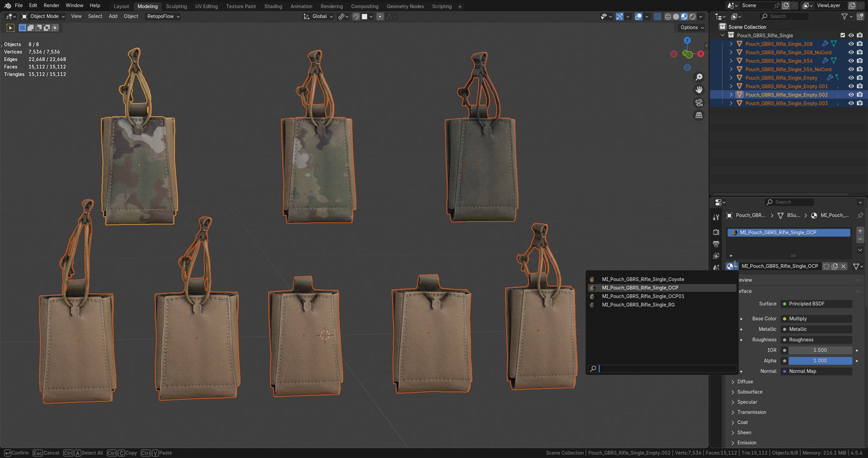Choose MI_Pouch_GBRS_Rifle_Single_Coyote from material list

643,279
